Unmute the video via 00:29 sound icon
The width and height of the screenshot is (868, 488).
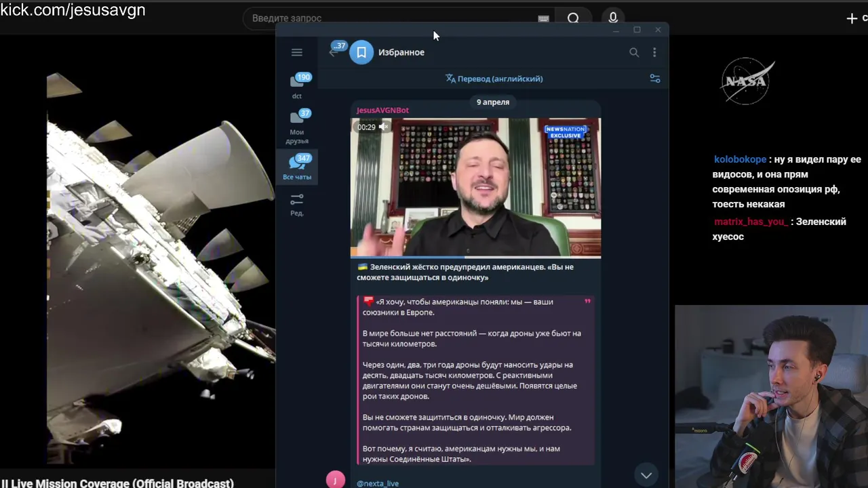[x=383, y=127]
